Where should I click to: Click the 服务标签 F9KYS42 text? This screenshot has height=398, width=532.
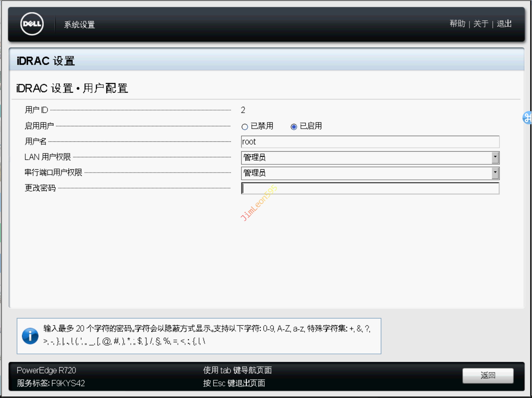pyautogui.click(x=51, y=383)
